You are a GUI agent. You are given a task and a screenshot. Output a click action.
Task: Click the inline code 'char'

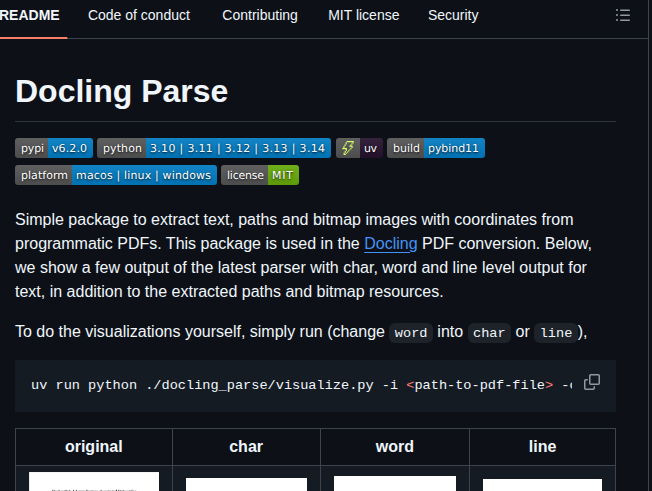489,333
